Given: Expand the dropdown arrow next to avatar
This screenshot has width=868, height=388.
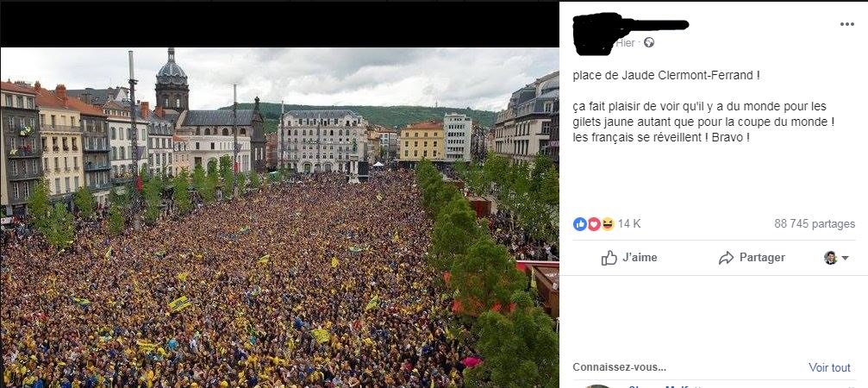Looking at the screenshot, I should (845, 258).
